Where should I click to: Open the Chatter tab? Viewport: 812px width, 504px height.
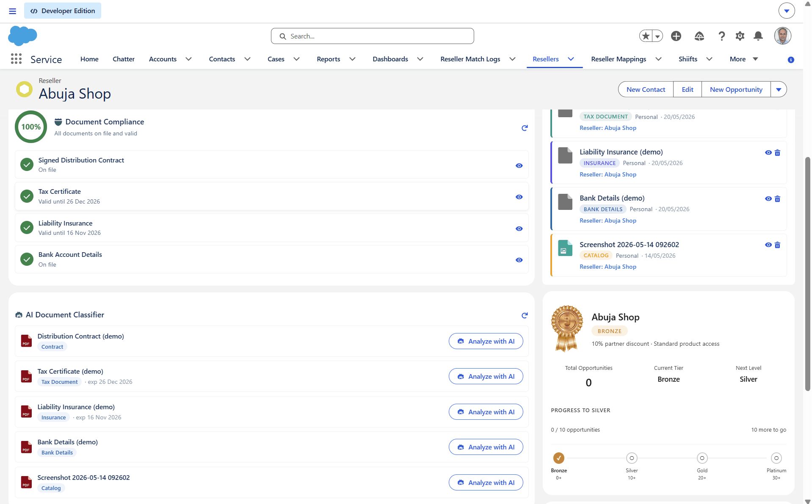(124, 59)
